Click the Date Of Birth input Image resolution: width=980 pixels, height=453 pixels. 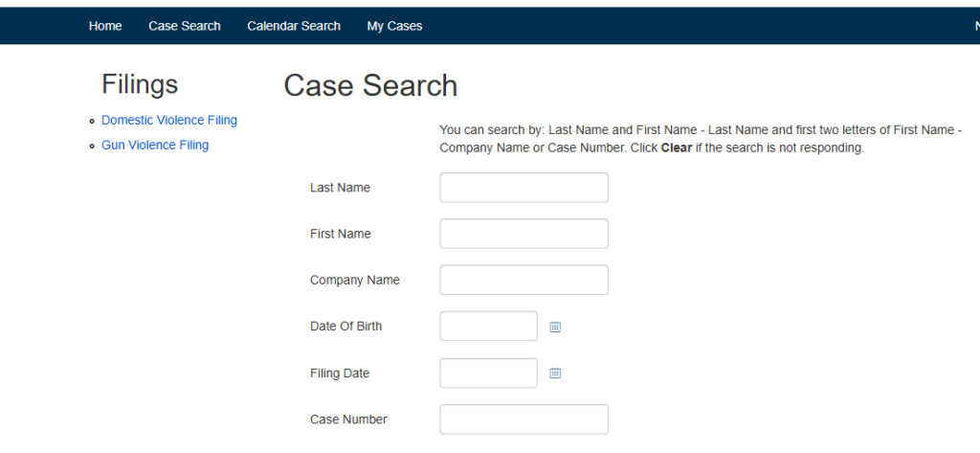[488, 327]
